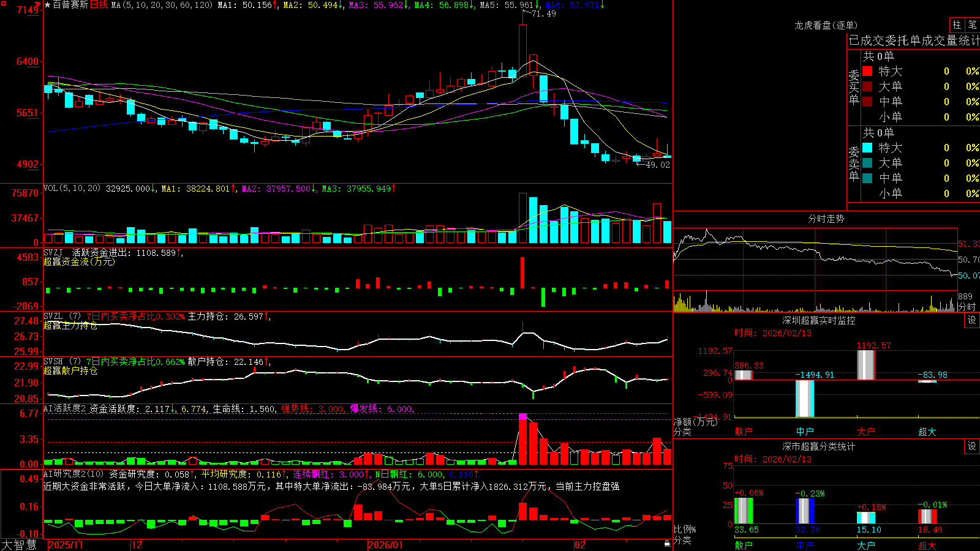Click the 近期大资金非常活跃 analysis text line

[331, 486]
